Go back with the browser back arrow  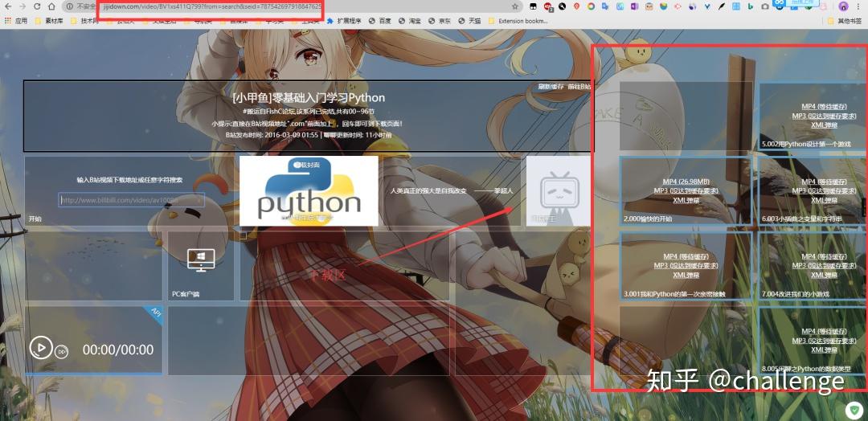[x=8, y=6]
